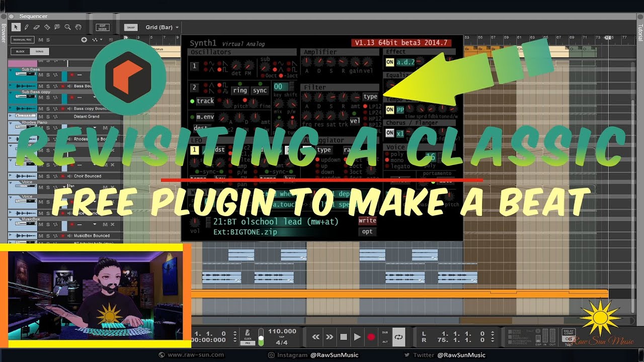Toggle the Loop button in transport
This screenshot has width=644, height=362.
(x=398, y=337)
